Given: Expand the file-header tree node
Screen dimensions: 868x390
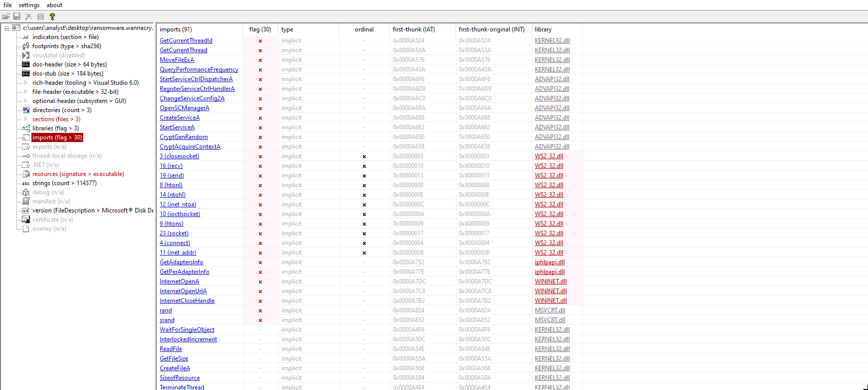Looking at the screenshot, I should (26, 92).
